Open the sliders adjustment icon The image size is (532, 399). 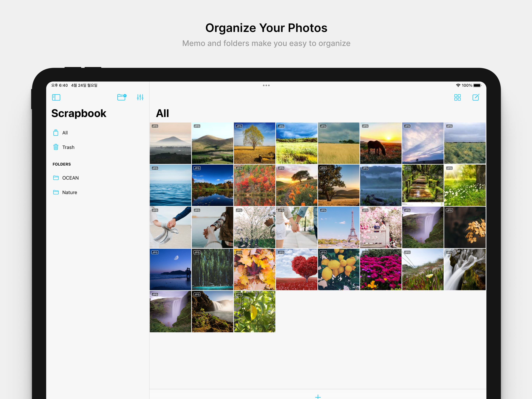coord(140,97)
